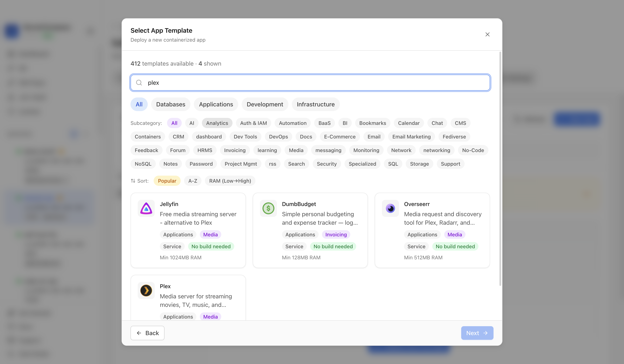624x364 pixels.
Task: Filter by the Invoicing subcategory chip
Action: point(235,150)
